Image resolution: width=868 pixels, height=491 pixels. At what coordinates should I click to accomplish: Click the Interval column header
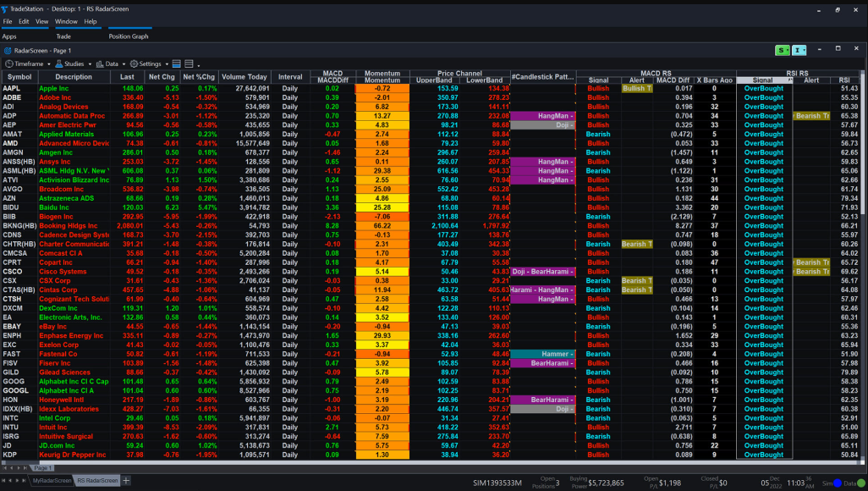(290, 77)
